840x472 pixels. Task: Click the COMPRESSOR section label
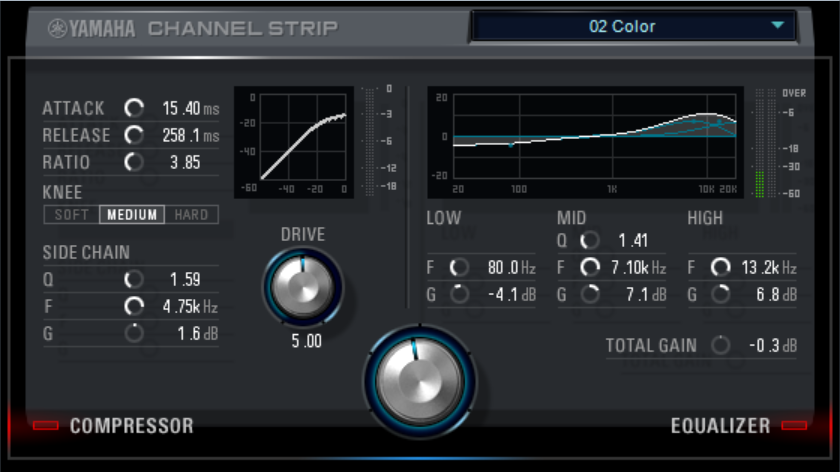coord(132,426)
